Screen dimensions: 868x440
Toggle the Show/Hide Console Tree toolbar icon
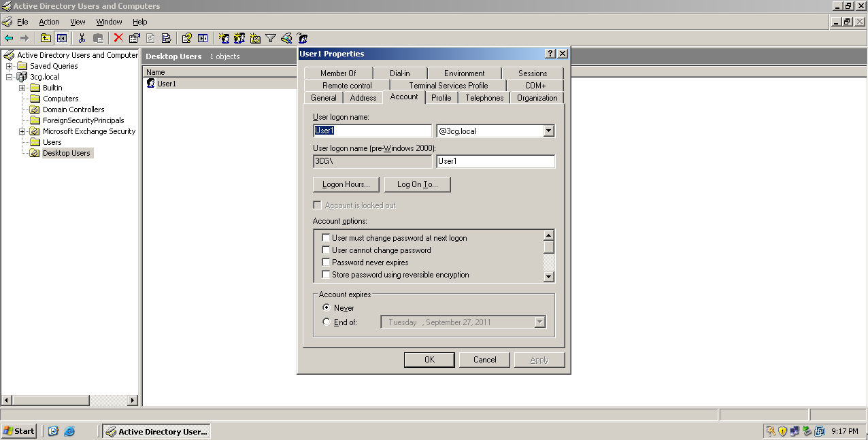(62, 38)
